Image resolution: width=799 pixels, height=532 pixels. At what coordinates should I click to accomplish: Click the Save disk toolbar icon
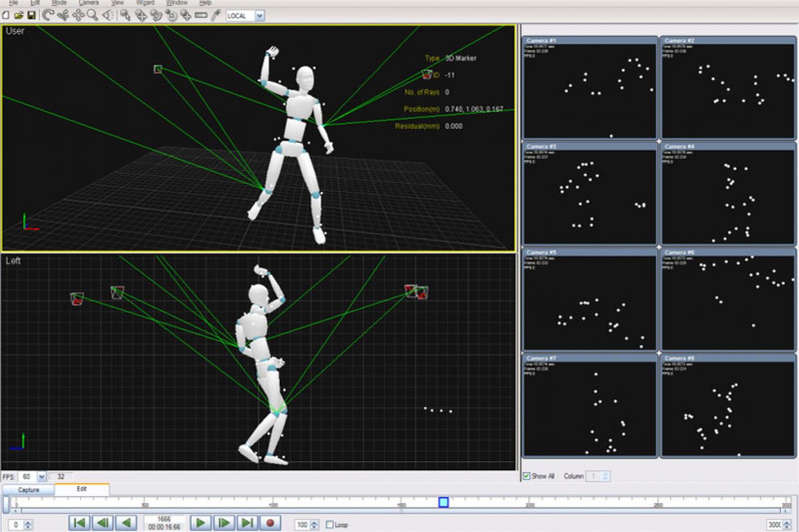coord(32,16)
